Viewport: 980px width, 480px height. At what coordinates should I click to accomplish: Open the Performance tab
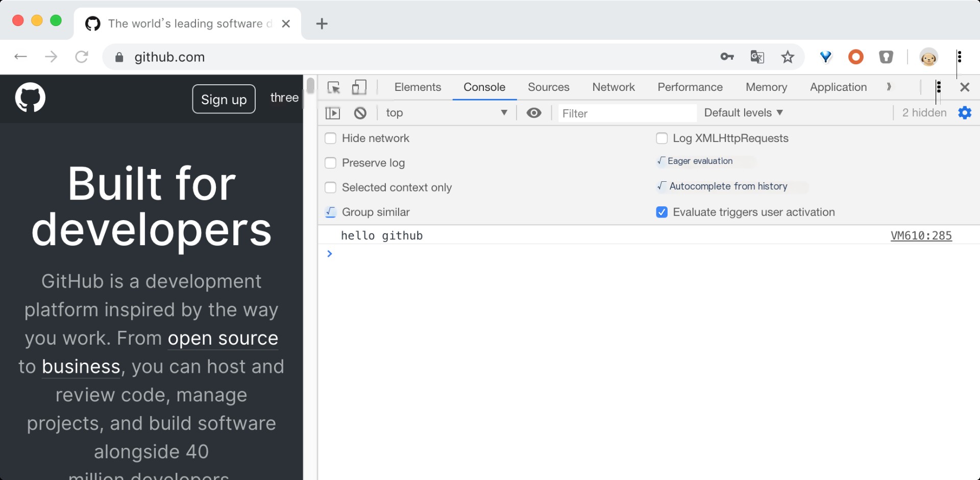click(690, 87)
